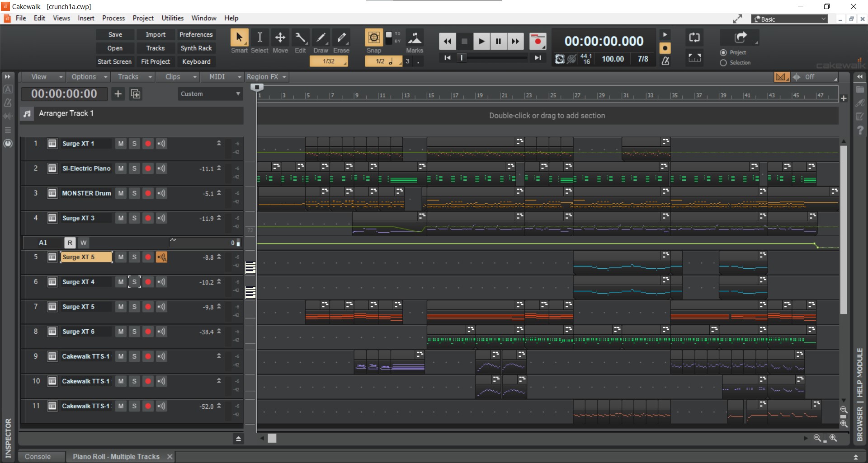
Task: Arm Surge XT 3 track for recording
Action: pos(148,218)
